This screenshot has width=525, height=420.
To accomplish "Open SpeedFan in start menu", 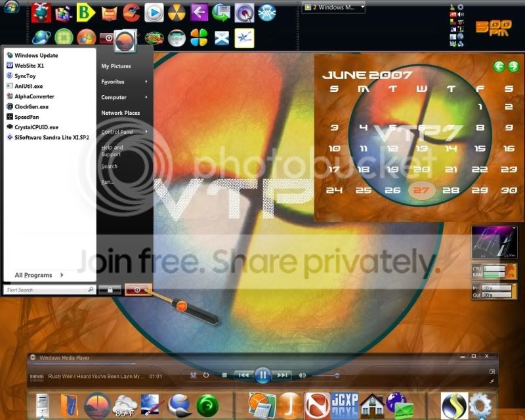I will pyautogui.click(x=23, y=117).
